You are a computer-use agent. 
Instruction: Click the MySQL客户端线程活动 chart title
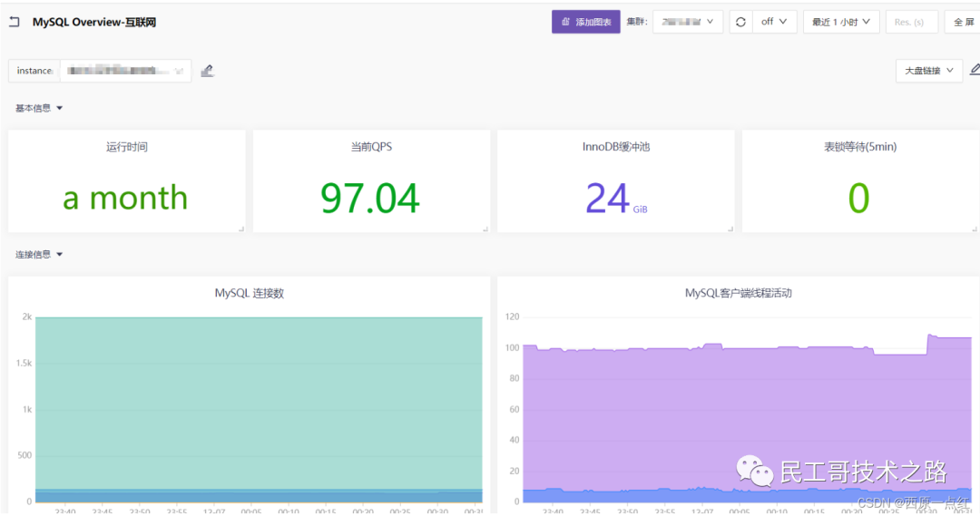pyautogui.click(x=738, y=293)
